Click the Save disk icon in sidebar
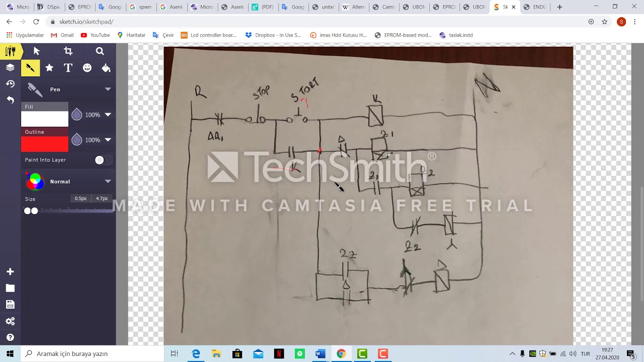 pos(10,304)
